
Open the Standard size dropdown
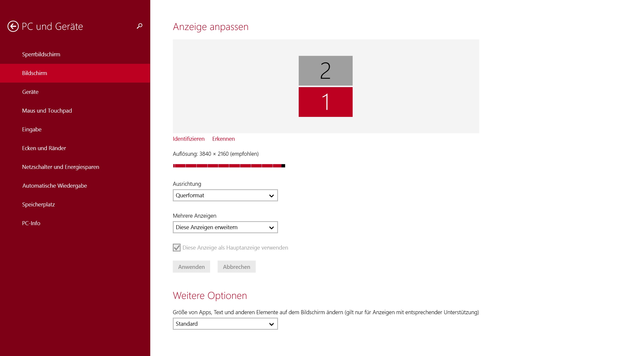[225, 324]
